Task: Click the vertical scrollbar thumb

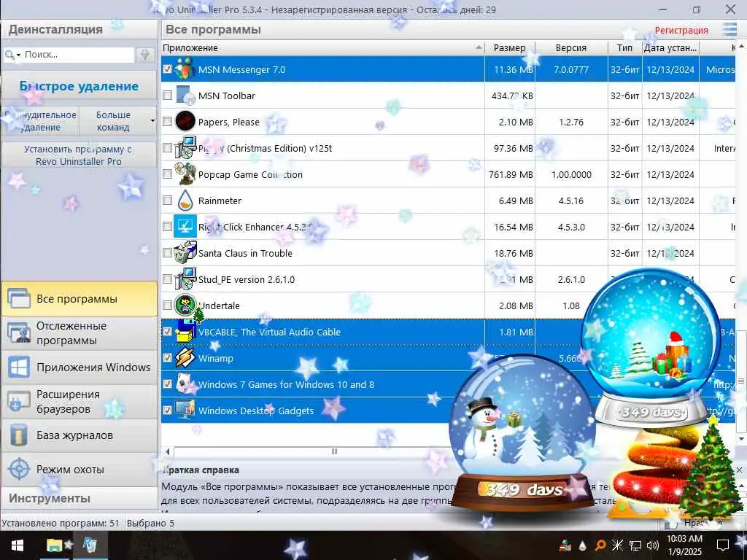Action: (x=741, y=381)
